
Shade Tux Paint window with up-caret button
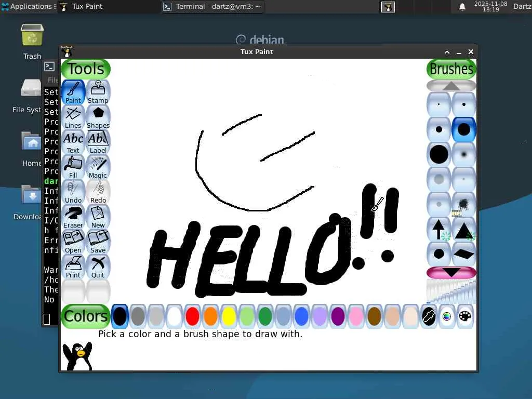pos(447,52)
